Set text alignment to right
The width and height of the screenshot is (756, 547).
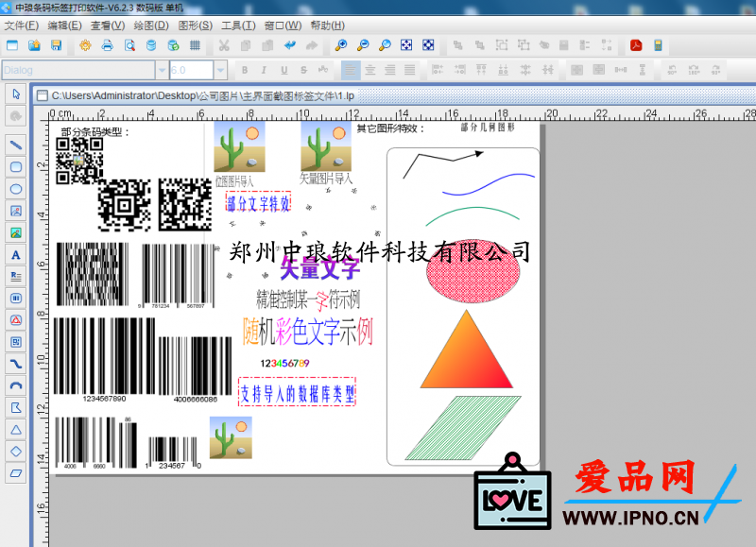(x=390, y=70)
